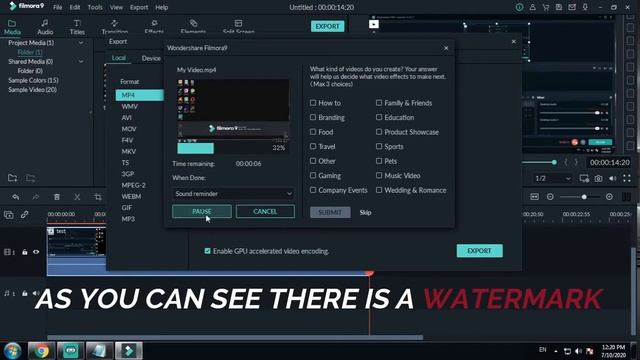Toggle video track 1 visibility eye
Image resolution: width=640 pixels, height=360 pixels.
tap(36, 252)
